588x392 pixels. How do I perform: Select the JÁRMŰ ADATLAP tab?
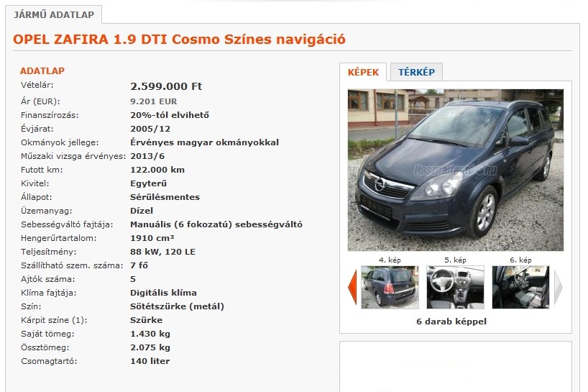point(54,14)
